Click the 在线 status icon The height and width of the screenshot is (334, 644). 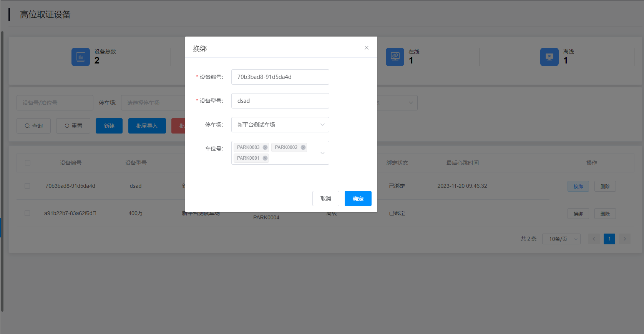point(395,57)
